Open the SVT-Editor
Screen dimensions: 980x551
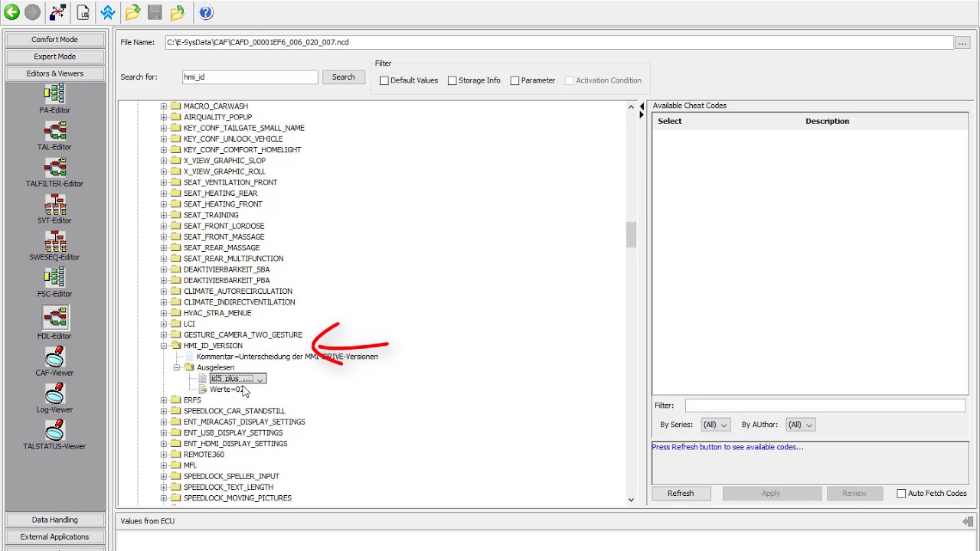55,209
